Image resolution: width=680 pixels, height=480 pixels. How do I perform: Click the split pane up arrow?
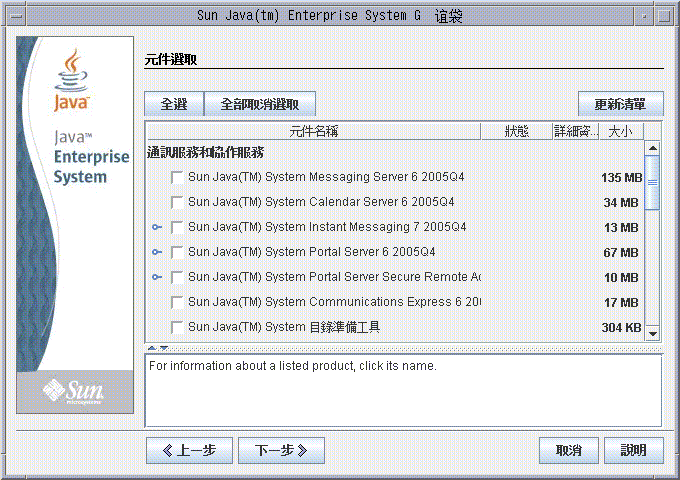coord(151,348)
